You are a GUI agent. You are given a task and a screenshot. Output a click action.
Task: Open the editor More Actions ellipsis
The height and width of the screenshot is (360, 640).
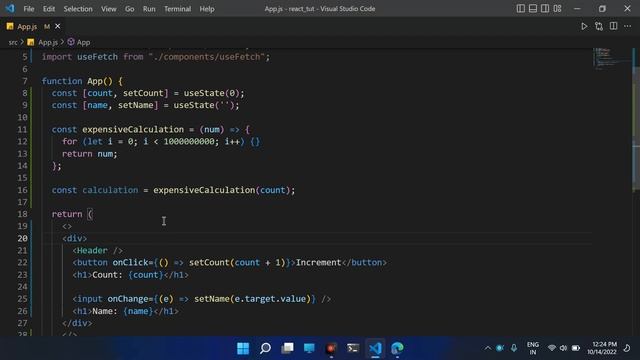[628, 27]
